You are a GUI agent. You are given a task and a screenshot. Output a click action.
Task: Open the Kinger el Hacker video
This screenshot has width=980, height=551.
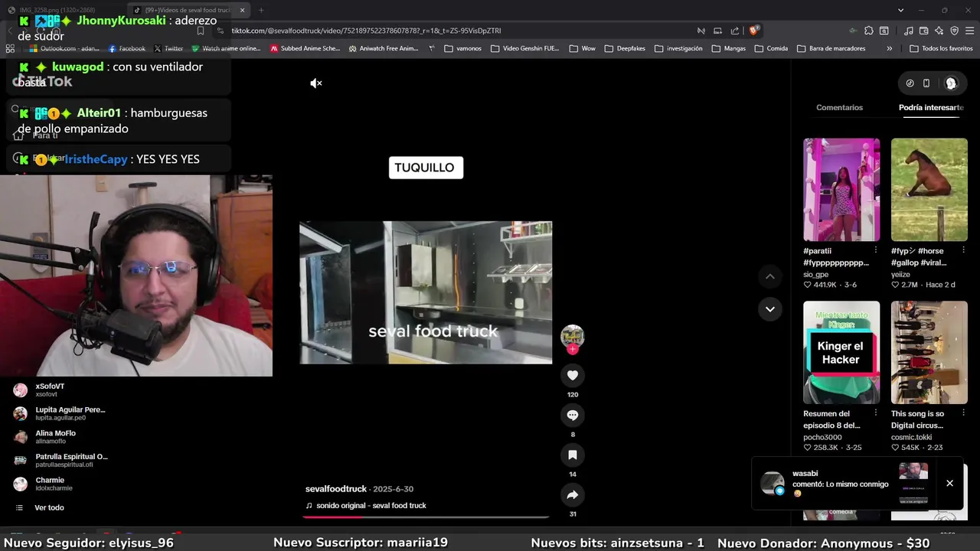pos(841,352)
